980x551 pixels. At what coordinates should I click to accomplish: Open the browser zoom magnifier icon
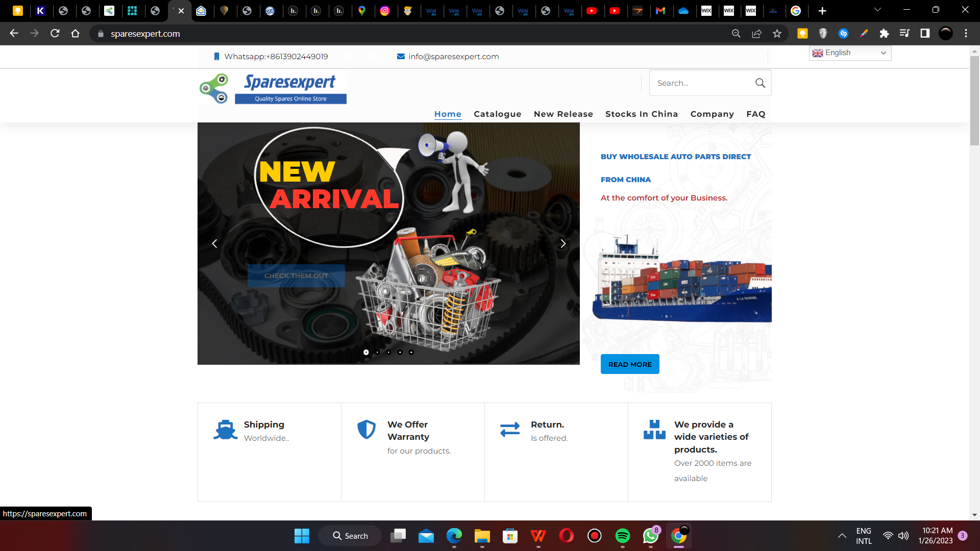[736, 34]
